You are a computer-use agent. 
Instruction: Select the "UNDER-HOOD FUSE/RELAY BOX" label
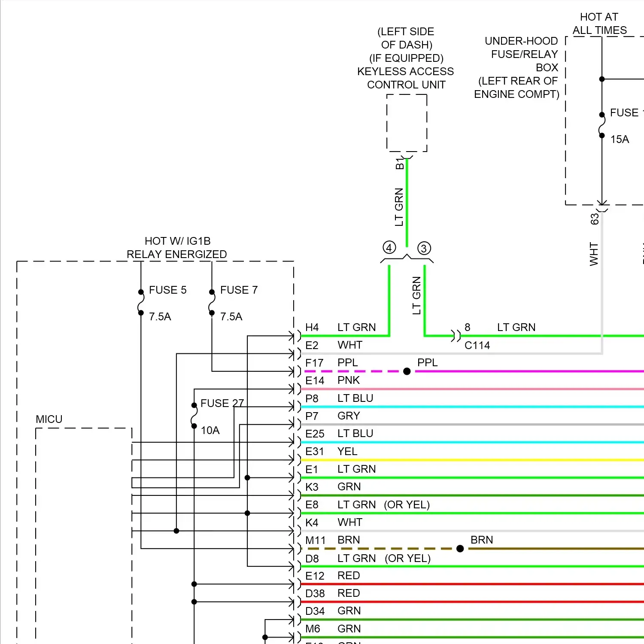pos(521,54)
